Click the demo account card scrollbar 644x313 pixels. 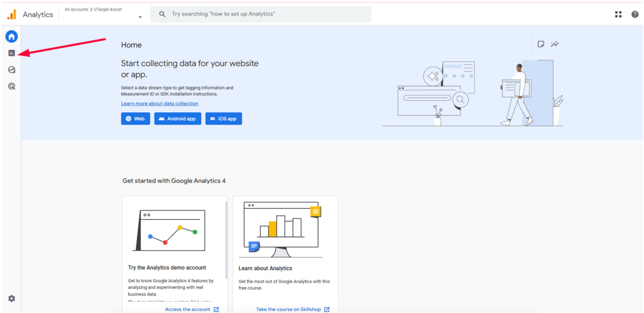[x=226, y=240]
